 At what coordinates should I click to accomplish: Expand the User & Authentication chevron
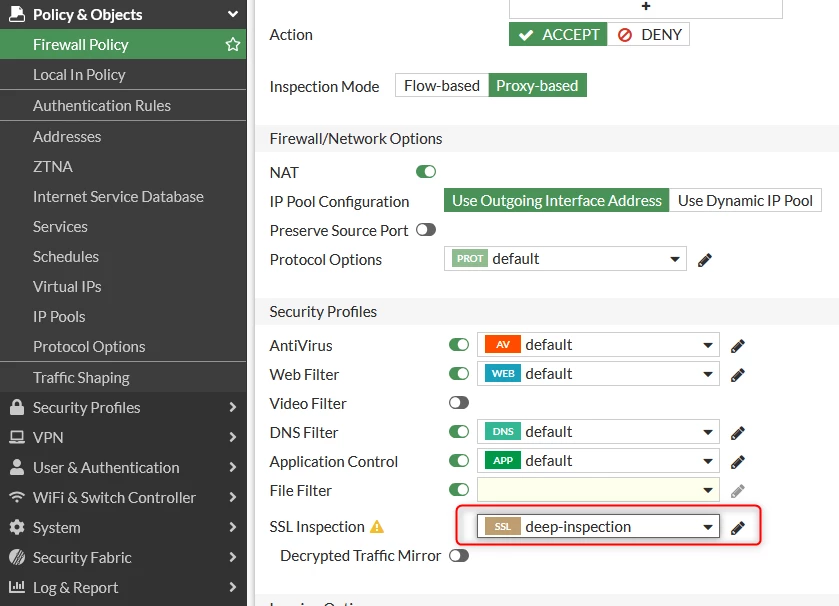(x=233, y=467)
